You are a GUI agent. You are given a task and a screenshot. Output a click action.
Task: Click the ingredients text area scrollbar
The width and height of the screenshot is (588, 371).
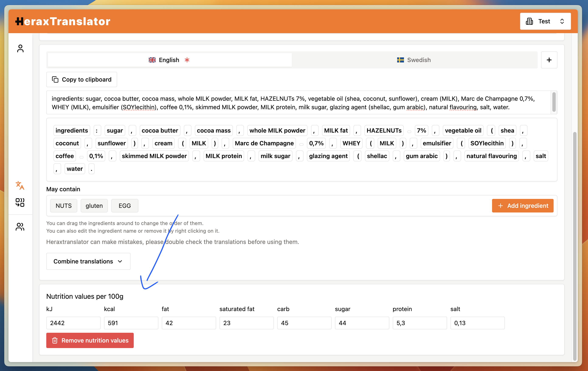pyautogui.click(x=554, y=102)
